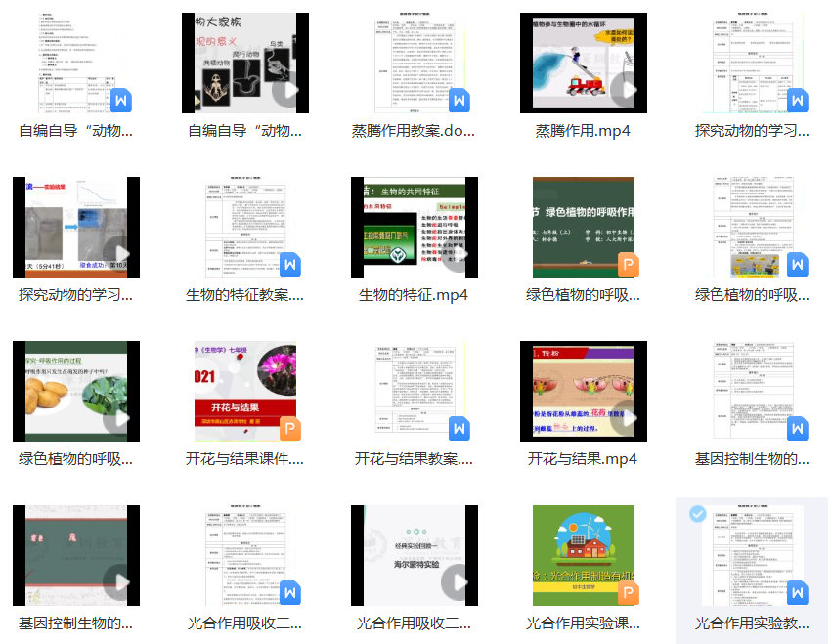Open the 探究动物的学习 Word document thumbnail
Viewport: 831px width, 644px height.
[x=752, y=63]
